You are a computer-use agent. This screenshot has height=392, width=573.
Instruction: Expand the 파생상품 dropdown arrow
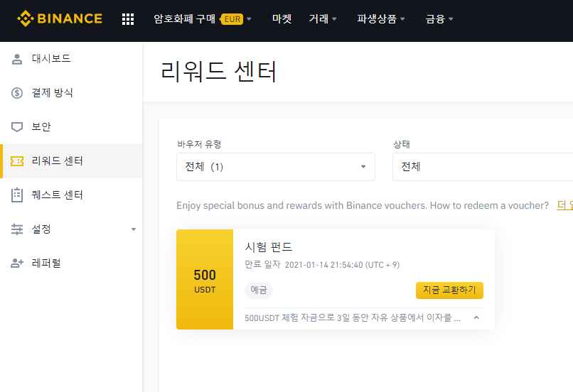coord(402,19)
